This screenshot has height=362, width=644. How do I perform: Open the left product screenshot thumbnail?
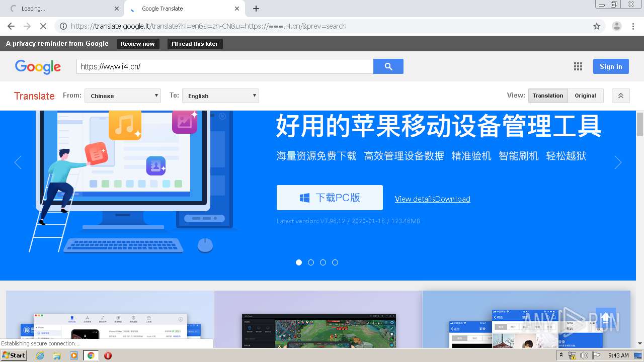point(110,319)
